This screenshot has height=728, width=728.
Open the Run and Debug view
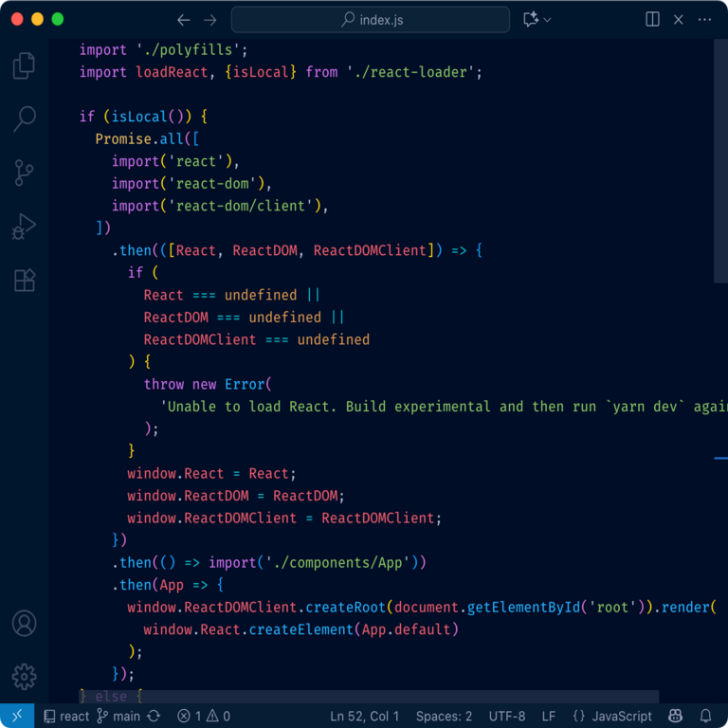pos(25,227)
